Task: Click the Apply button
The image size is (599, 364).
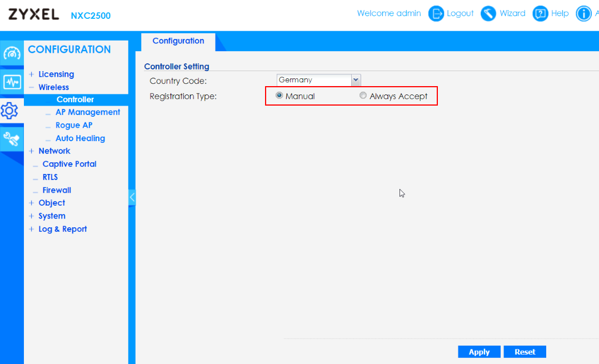Action: (478, 351)
